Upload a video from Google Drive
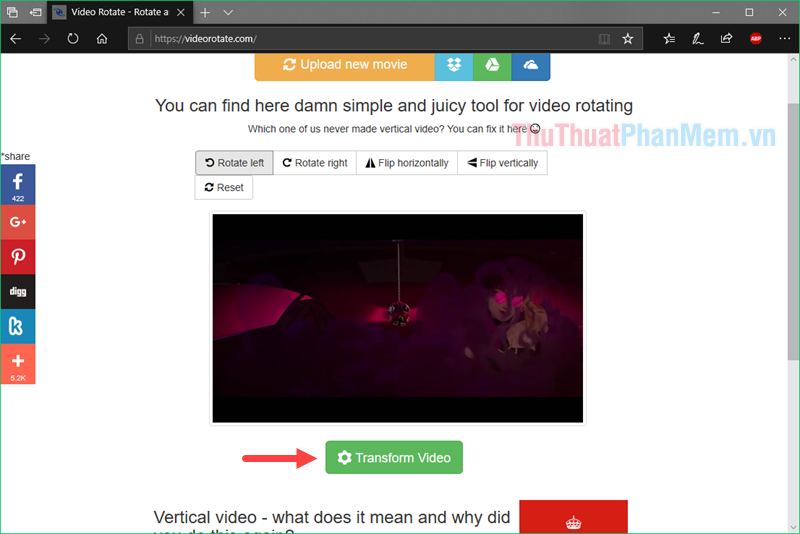800x534 pixels. point(492,65)
